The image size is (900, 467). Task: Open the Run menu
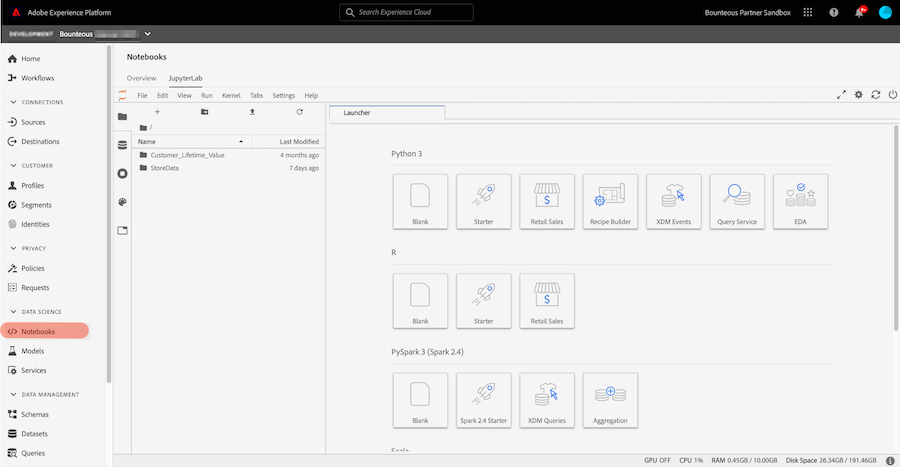(207, 95)
